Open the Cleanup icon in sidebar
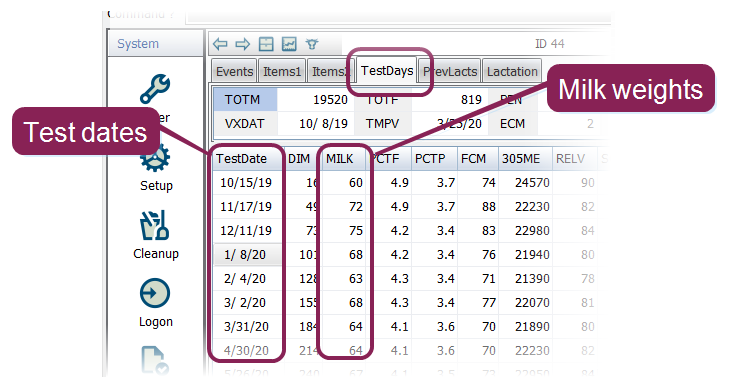Screen dimensions: 732x389 click(x=155, y=226)
